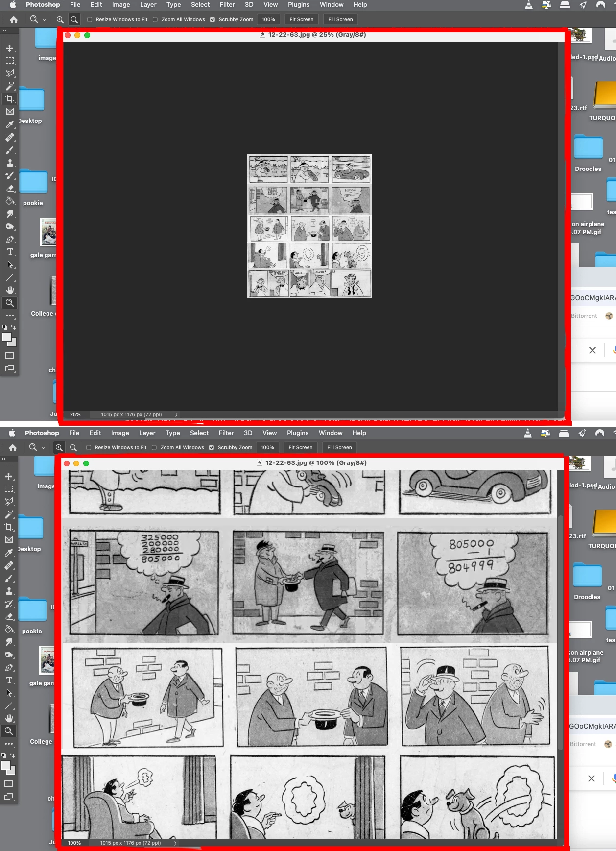Select the Magic Wand tool in the upper toolbar
This screenshot has height=851, width=616.
pyautogui.click(x=10, y=86)
